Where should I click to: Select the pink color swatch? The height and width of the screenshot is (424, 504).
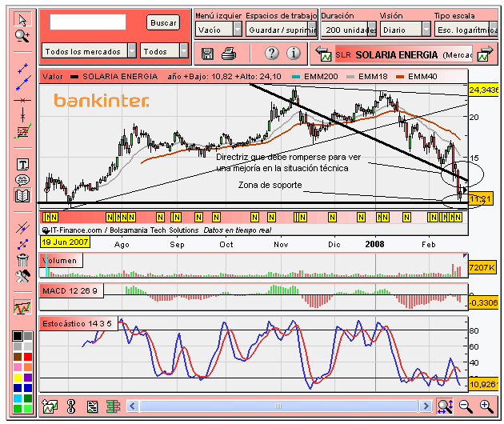point(18,366)
